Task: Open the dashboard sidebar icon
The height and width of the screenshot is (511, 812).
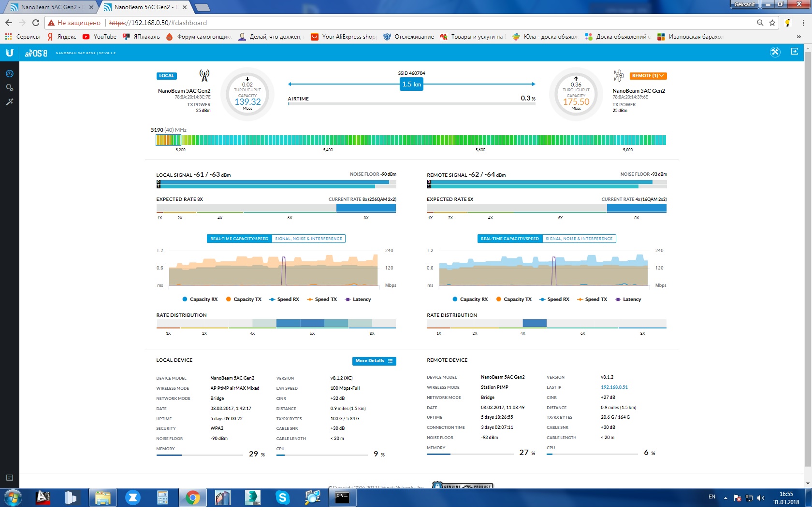Action: (9, 73)
